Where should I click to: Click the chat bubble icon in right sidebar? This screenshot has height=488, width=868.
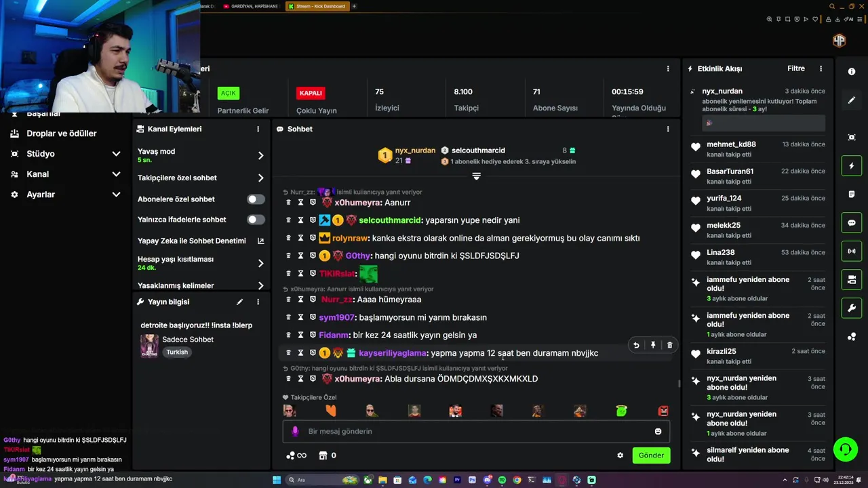[x=852, y=223]
